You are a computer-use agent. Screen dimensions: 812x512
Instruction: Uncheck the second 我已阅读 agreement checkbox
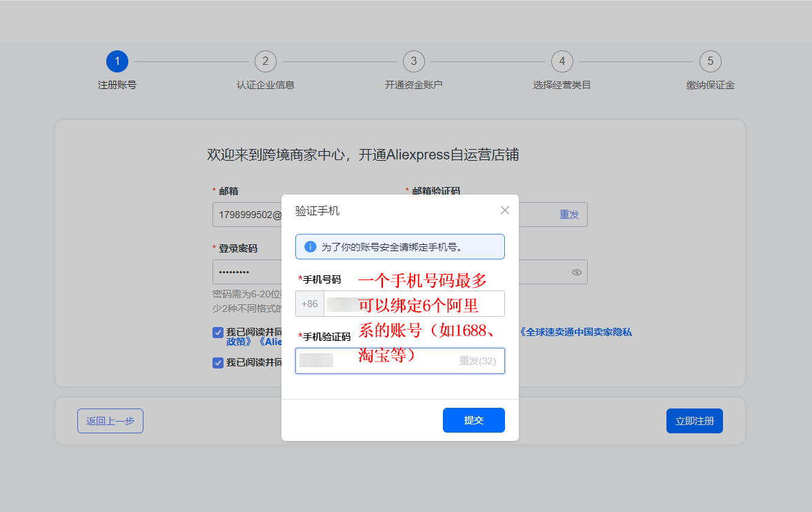click(218, 362)
